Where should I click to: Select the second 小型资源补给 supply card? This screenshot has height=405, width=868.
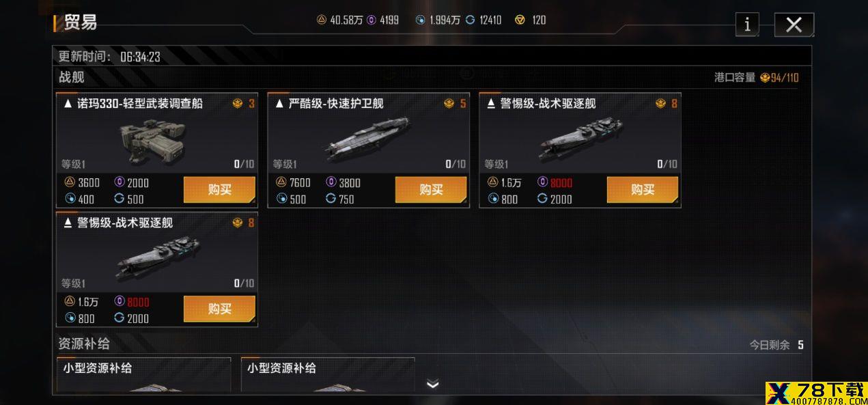pos(328,375)
